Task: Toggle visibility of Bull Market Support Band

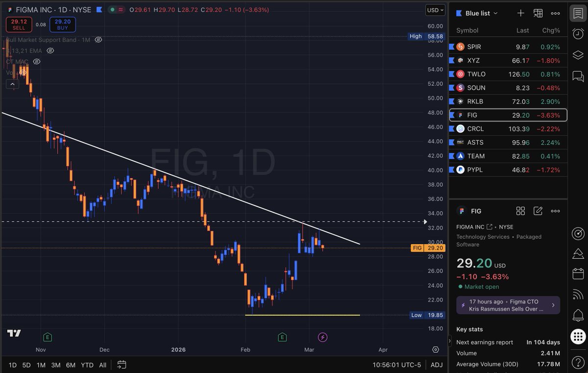Action: tap(98, 40)
